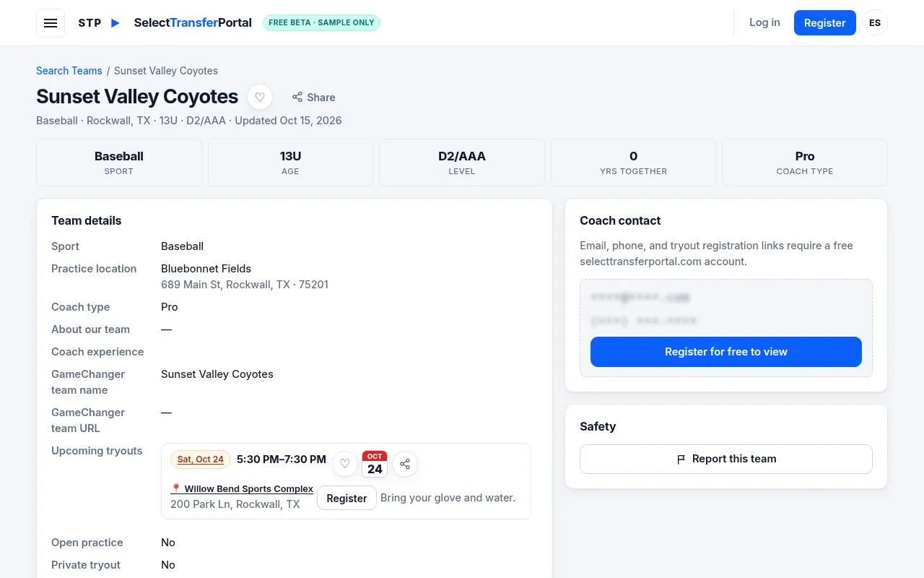Click Register for free to view
The image size is (924, 578).
point(726,352)
